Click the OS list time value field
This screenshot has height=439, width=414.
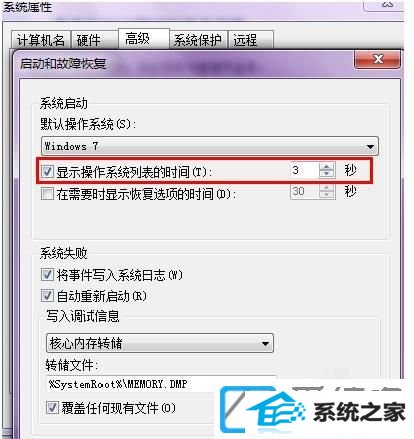click(305, 170)
